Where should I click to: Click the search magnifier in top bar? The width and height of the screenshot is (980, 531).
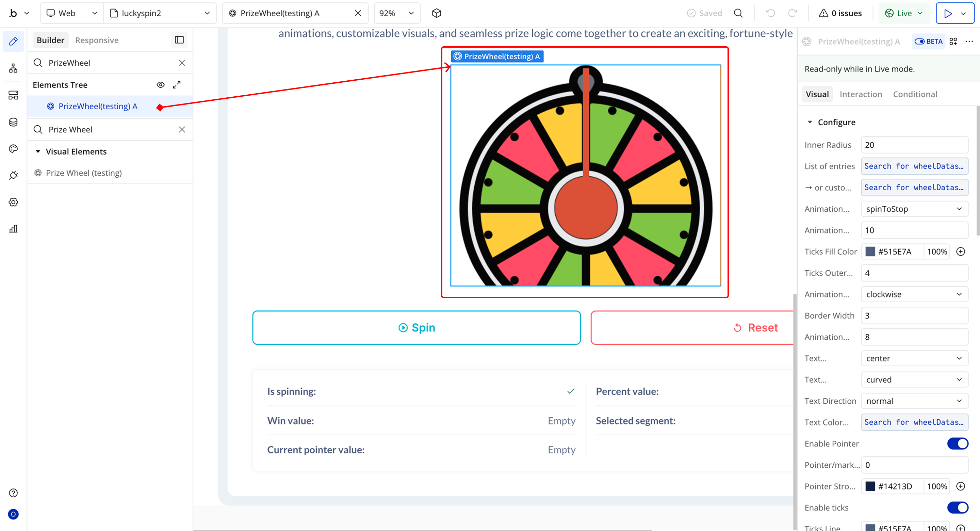(x=738, y=13)
